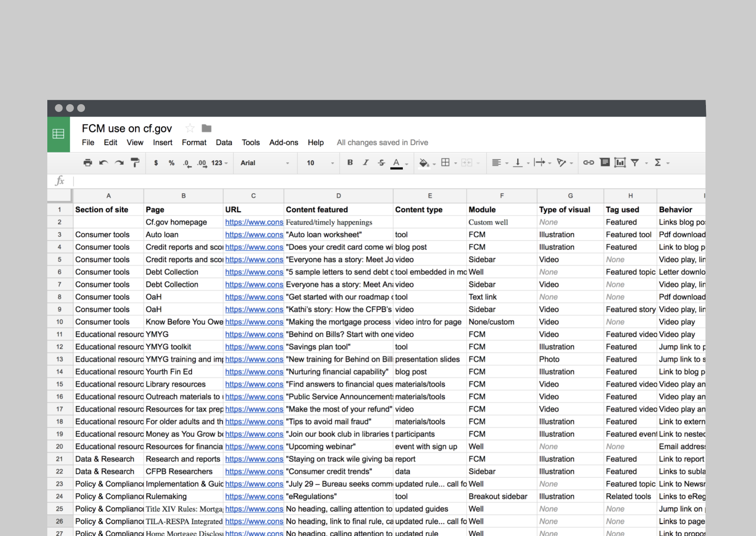Open the 123 number format dropdown
This screenshot has height=536, width=756.
(x=220, y=163)
